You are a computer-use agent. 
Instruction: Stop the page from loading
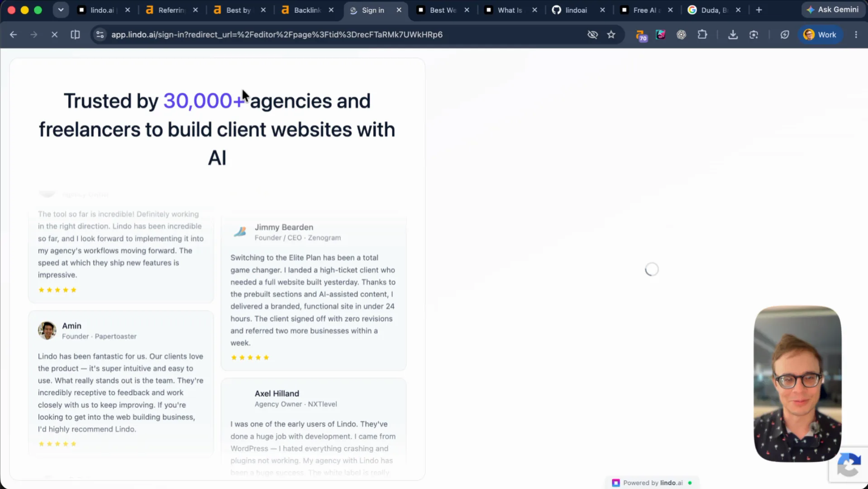pos(54,34)
